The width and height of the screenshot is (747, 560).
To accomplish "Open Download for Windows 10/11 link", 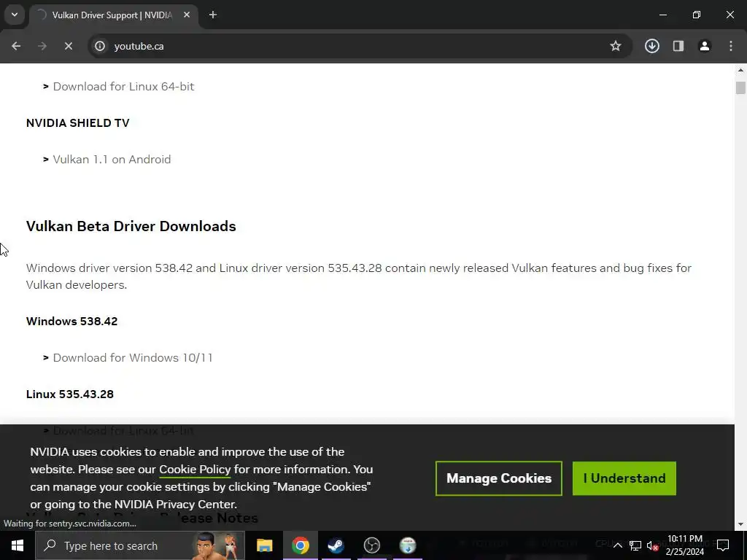I will [133, 358].
